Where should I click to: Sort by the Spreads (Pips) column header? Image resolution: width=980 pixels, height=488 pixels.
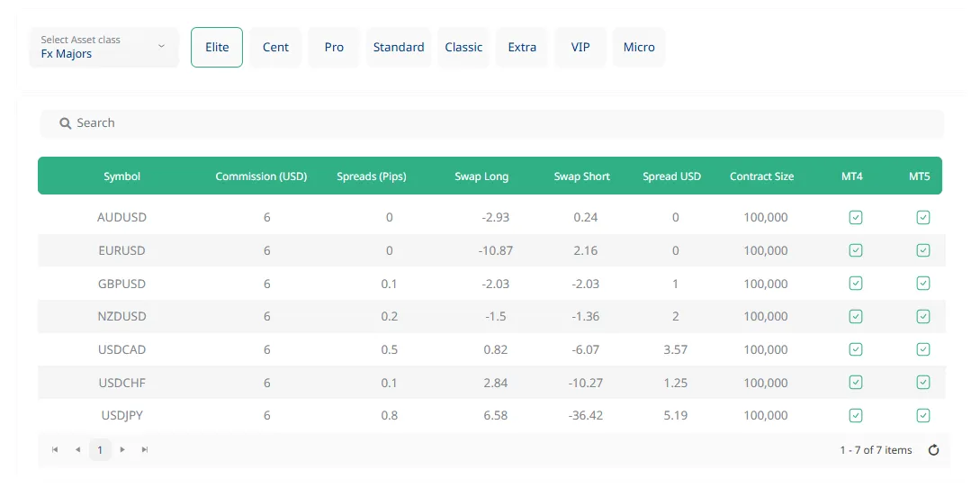click(x=371, y=176)
